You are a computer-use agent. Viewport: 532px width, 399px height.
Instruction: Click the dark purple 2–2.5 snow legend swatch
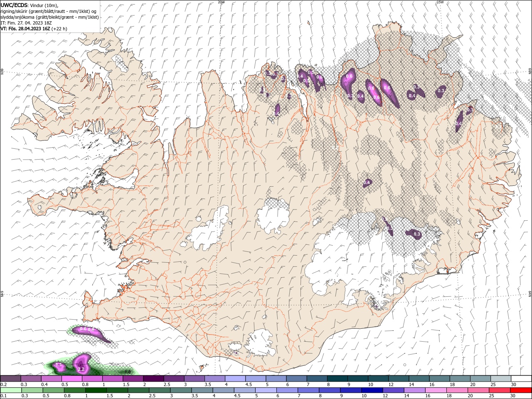[153, 379]
